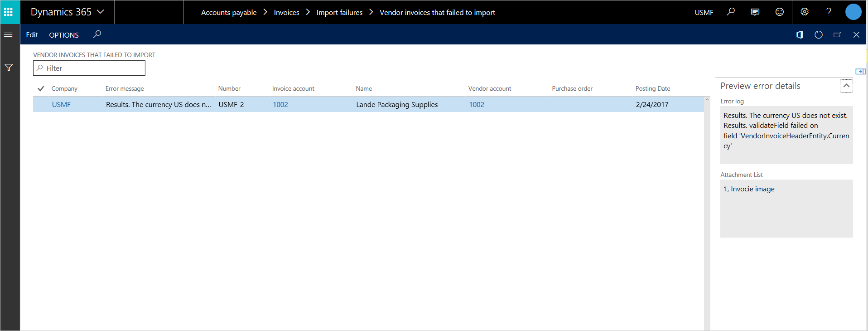Image resolution: width=868 pixels, height=331 pixels.
Task: Open USMF company link in row
Action: click(61, 104)
